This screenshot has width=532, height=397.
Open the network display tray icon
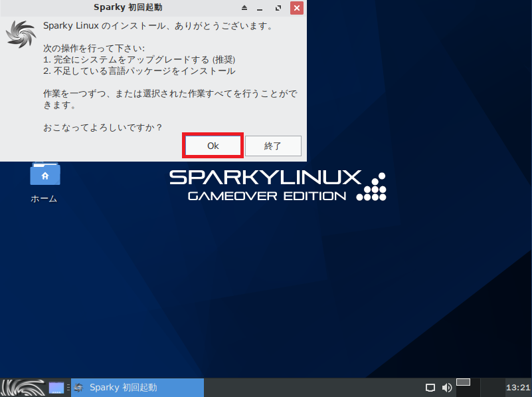[430, 388]
